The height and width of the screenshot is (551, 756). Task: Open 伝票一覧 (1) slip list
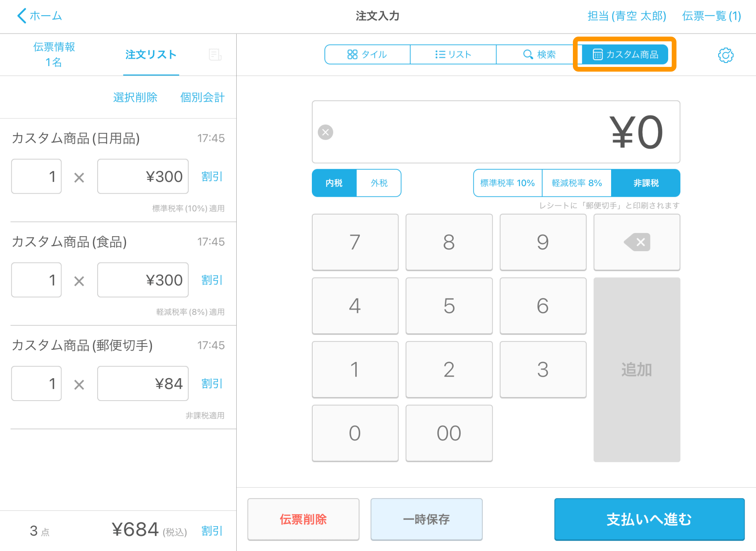[711, 16]
